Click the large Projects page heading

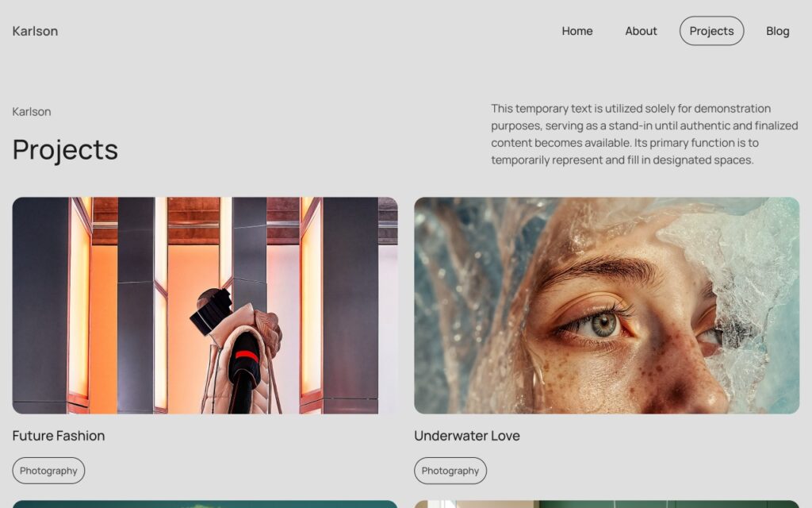[65, 150]
